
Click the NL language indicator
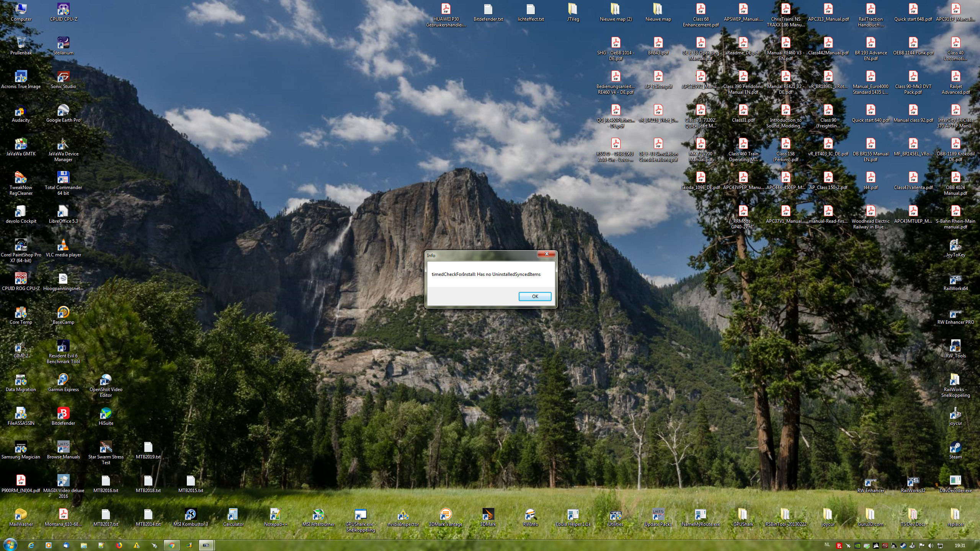tap(827, 545)
